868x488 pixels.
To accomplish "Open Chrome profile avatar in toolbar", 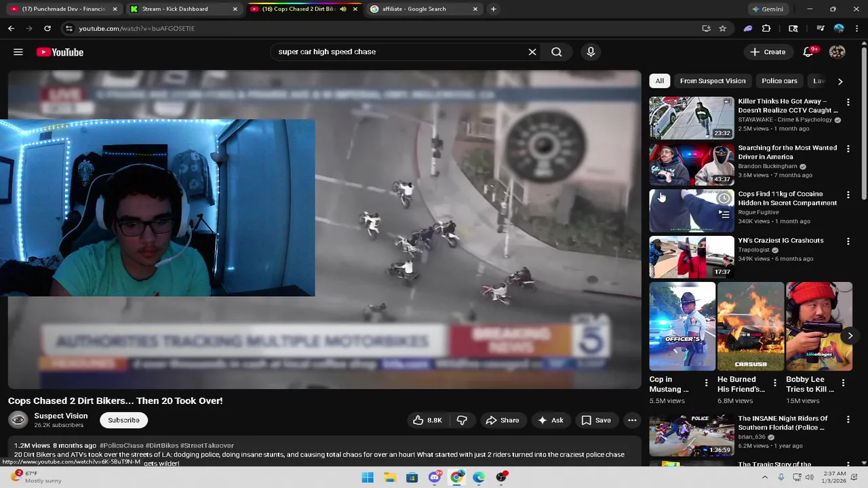I will (839, 28).
